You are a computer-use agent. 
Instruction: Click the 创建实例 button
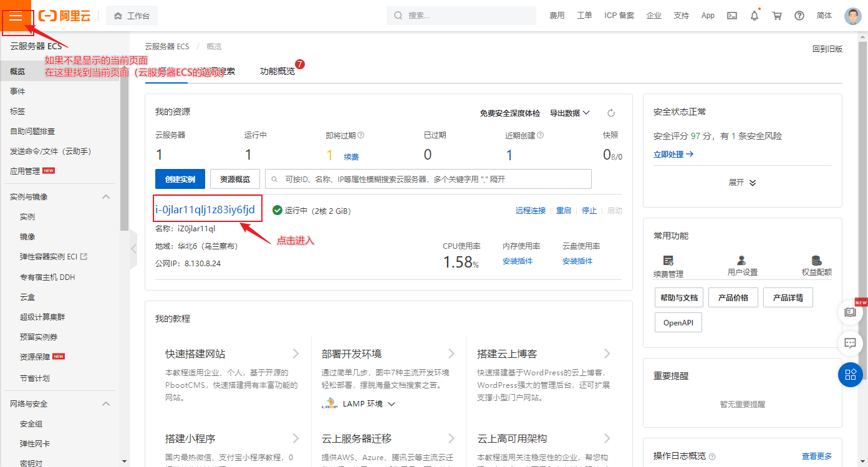[x=180, y=179]
